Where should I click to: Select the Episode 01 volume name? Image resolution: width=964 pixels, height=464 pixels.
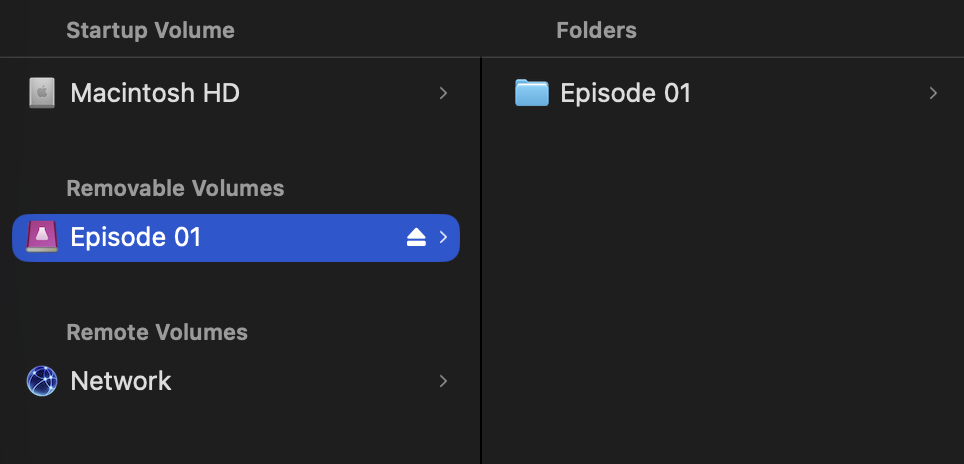click(136, 237)
